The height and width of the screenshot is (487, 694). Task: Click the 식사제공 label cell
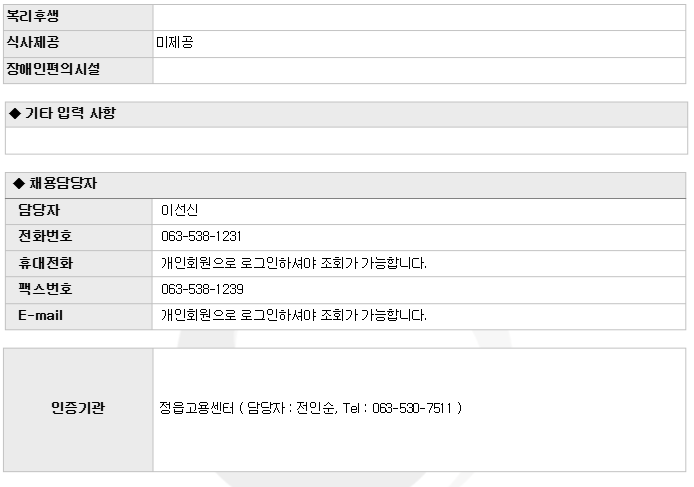point(78,43)
